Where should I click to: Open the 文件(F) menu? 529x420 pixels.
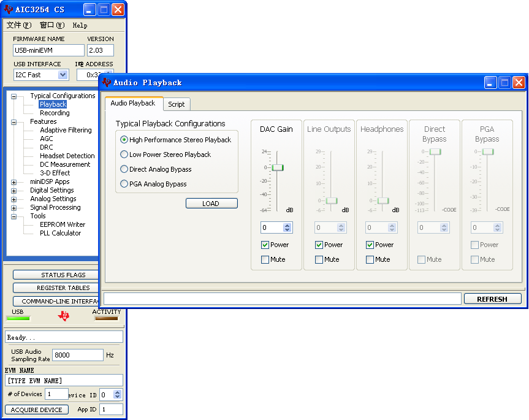pos(19,25)
